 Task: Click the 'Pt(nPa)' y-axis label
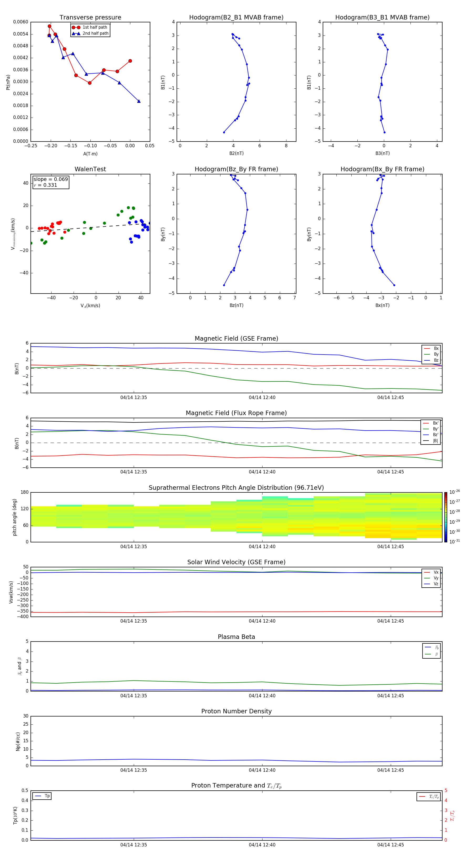click(x=8, y=82)
